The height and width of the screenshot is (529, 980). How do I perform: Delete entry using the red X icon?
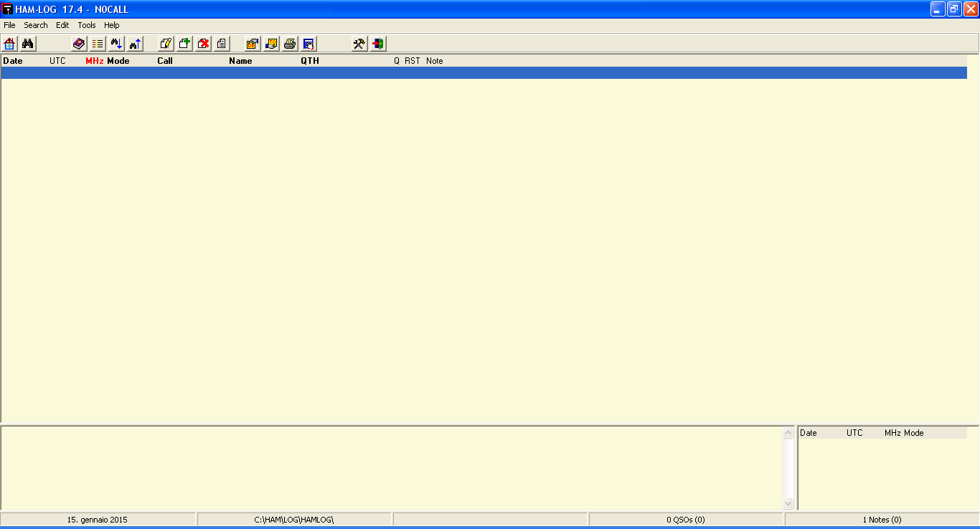(x=203, y=44)
